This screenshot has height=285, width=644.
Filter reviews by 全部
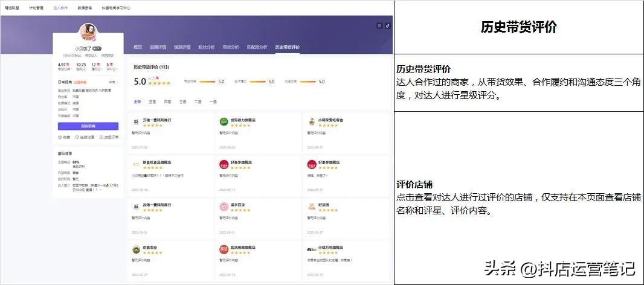pyautogui.click(x=137, y=101)
